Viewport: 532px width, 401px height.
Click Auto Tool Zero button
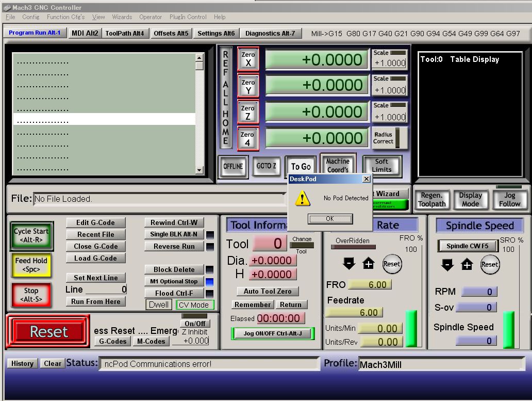click(x=268, y=291)
